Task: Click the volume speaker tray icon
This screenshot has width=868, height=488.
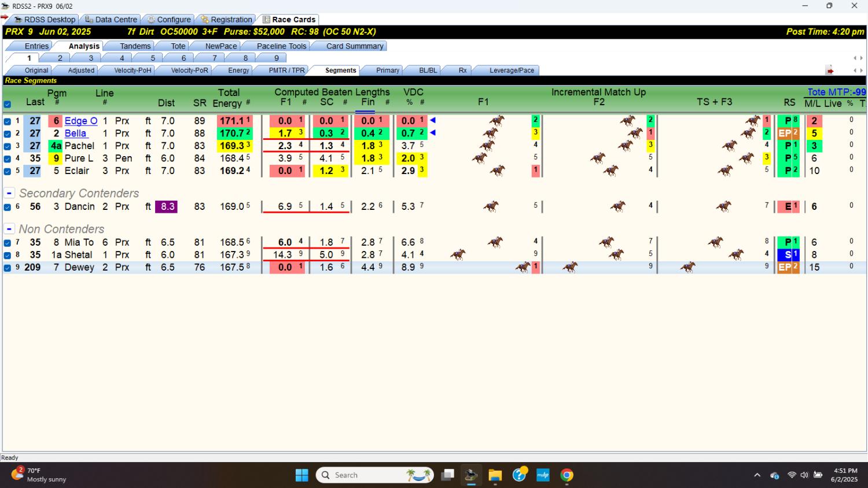Action: (804, 475)
